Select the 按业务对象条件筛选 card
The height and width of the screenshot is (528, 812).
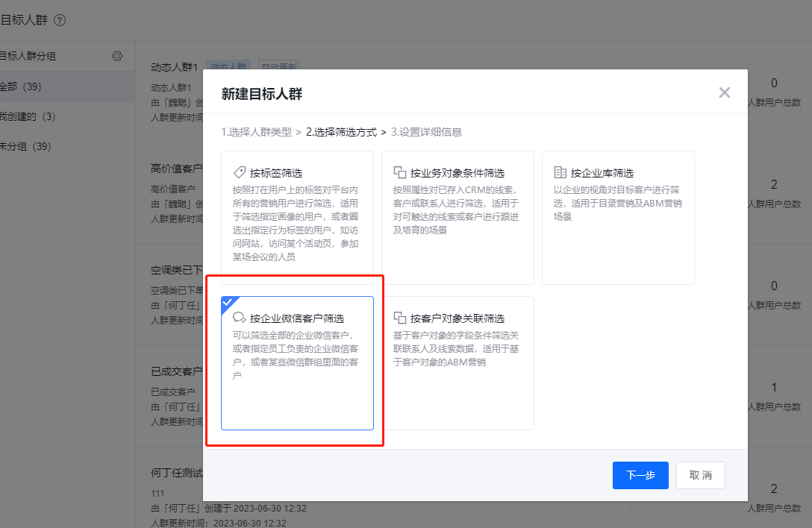(x=457, y=218)
